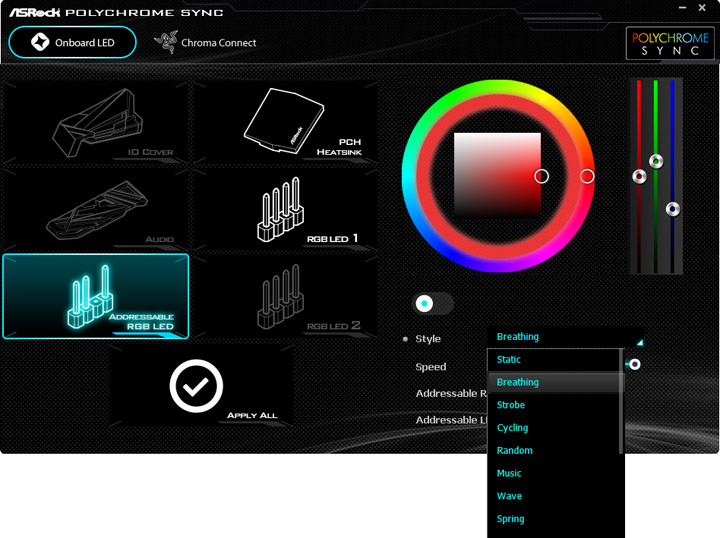Choose Cycling from the style list
The height and width of the screenshot is (538, 720).
[554, 428]
